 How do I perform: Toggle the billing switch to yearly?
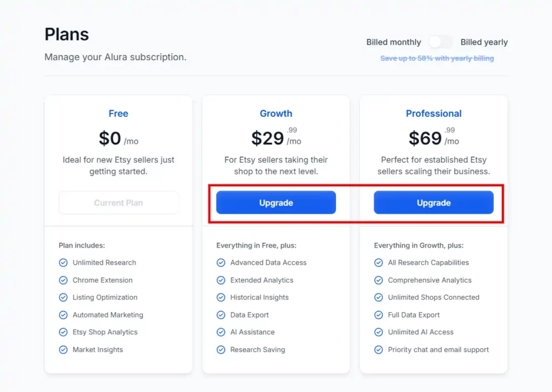coord(440,41)
